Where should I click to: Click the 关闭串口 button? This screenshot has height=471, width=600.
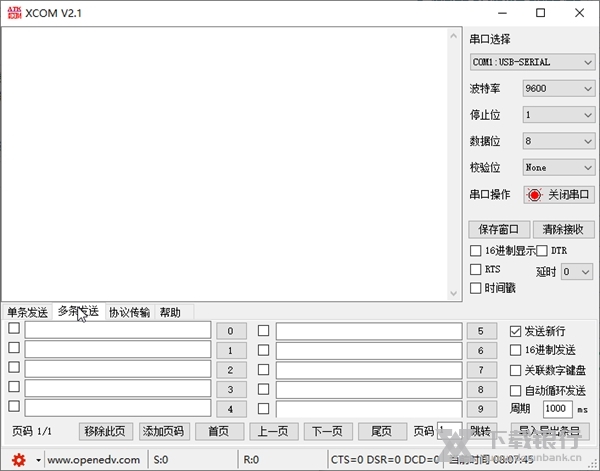[559, 195]
